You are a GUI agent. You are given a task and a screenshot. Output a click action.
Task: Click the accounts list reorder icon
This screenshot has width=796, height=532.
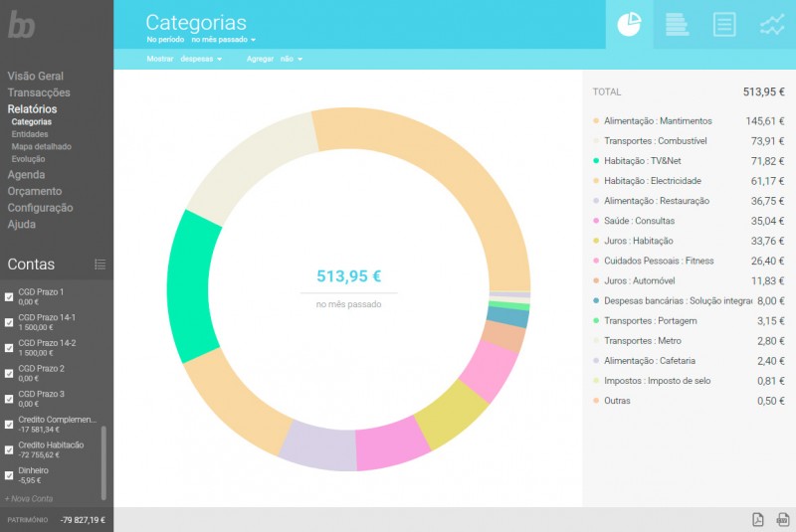click(x=99, y=265)
